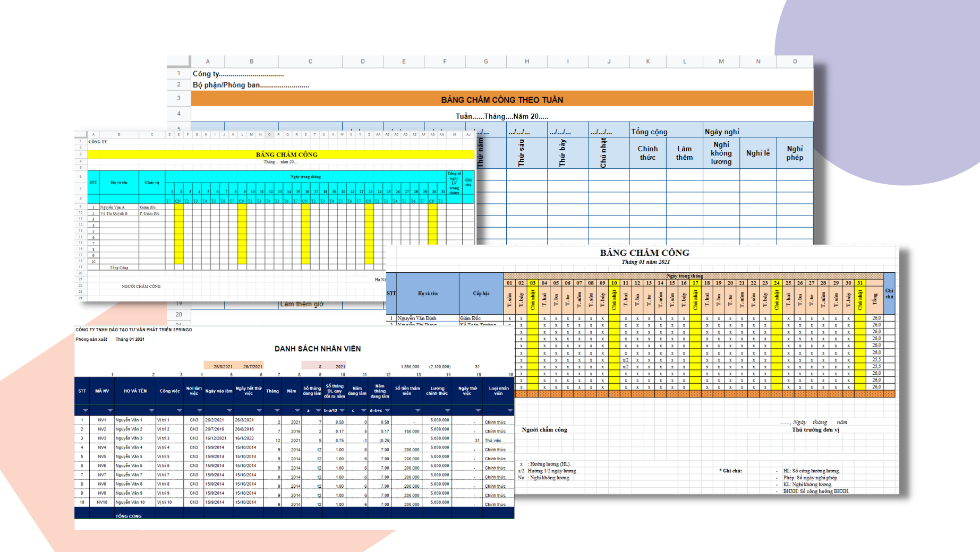Click the 'TỔNG CỘNG' row in employee list
The image size is (980, 552).
tap(294, 514)
